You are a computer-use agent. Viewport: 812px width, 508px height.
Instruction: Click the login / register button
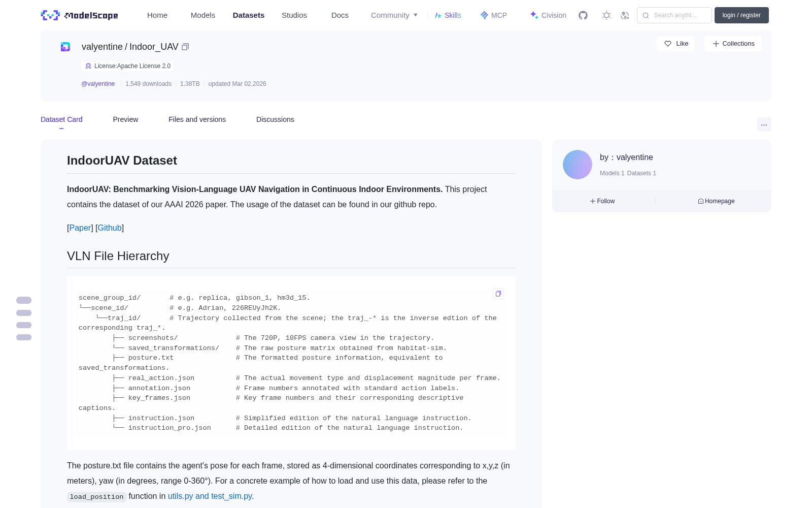[741, 15]
